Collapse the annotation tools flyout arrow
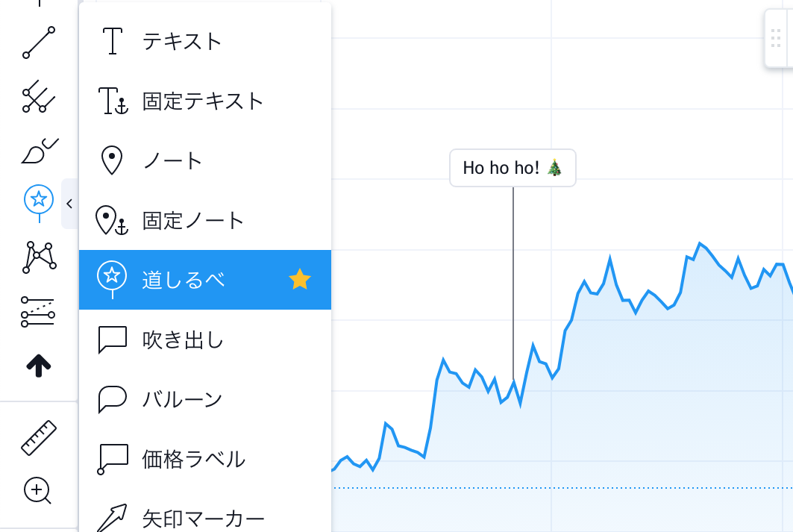793x532 pixels. 69,204
